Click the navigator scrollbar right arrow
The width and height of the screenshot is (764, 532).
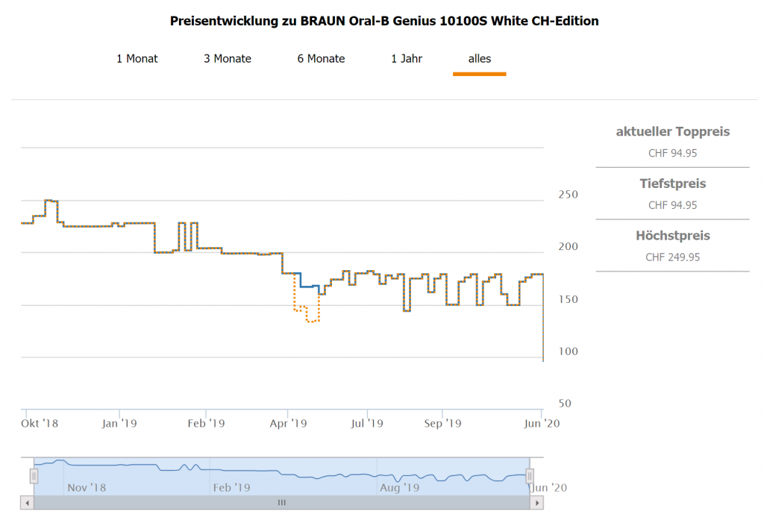click(536, 503)
